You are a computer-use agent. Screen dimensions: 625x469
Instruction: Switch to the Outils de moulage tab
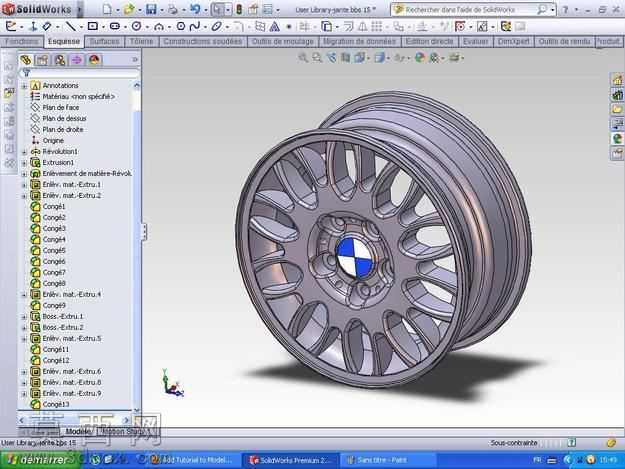coord(283,41)
